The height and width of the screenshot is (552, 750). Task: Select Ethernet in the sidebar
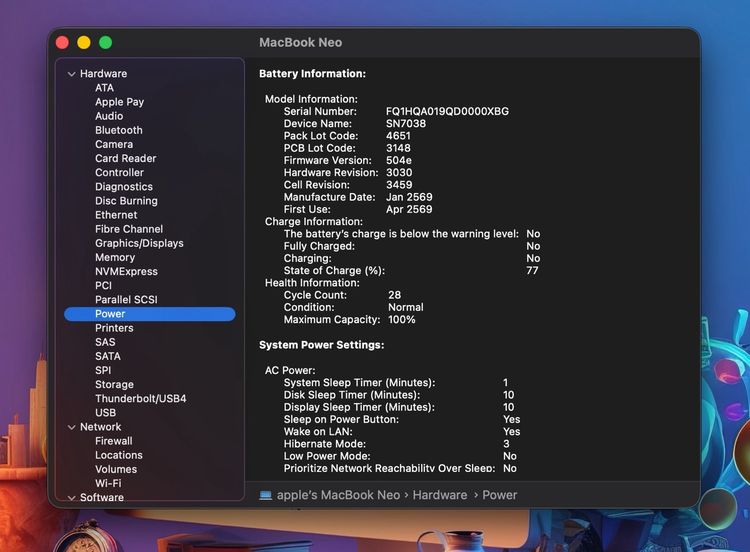pyautogui.click(x=116, y=215)
